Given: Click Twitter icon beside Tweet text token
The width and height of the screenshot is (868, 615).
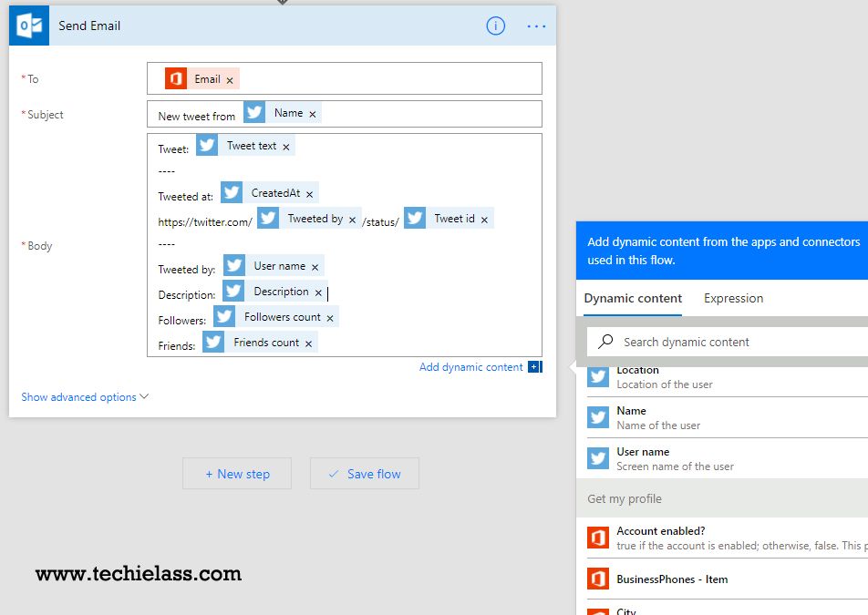Looking at the screenshot, I should 206,146.
